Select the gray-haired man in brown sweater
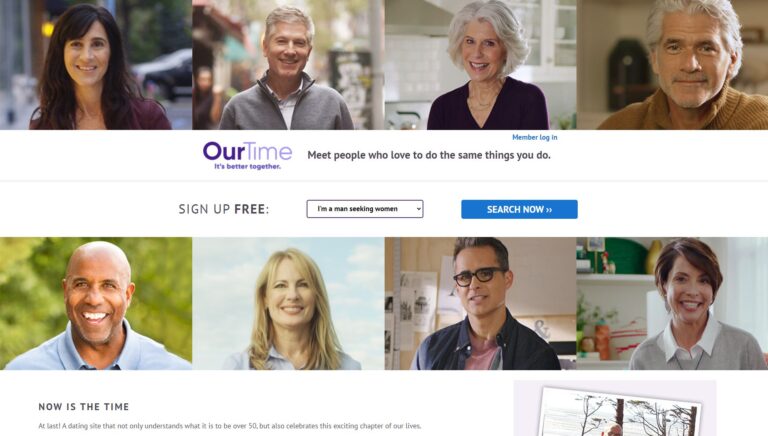The image size is (768, 436). click(x=672, y=65)
